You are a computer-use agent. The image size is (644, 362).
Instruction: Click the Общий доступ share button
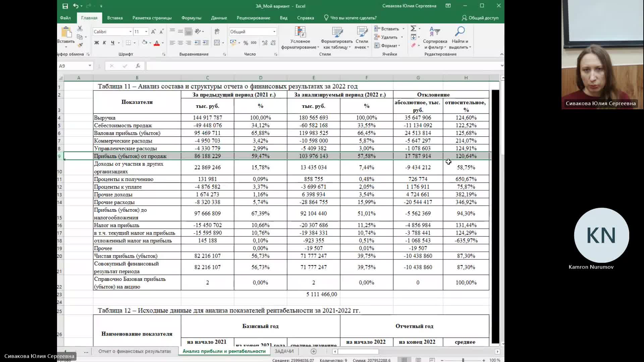[480, 18]
